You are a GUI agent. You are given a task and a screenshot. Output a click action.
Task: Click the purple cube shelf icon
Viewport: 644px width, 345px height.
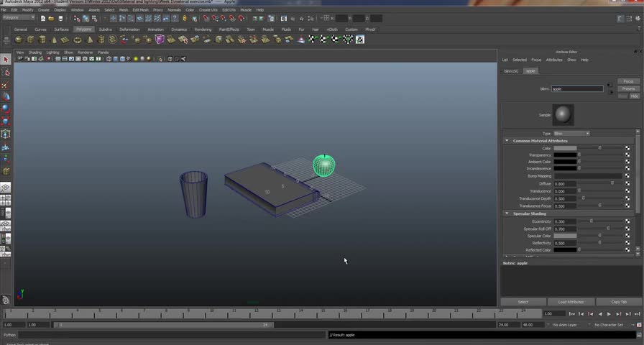click(x=160, y=40)
